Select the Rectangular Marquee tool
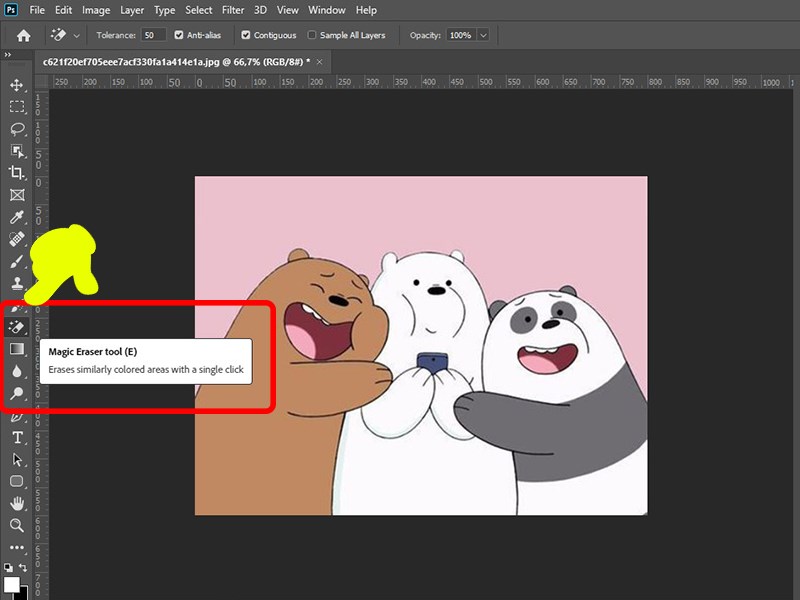800x600 pixels. click(17, 107)
